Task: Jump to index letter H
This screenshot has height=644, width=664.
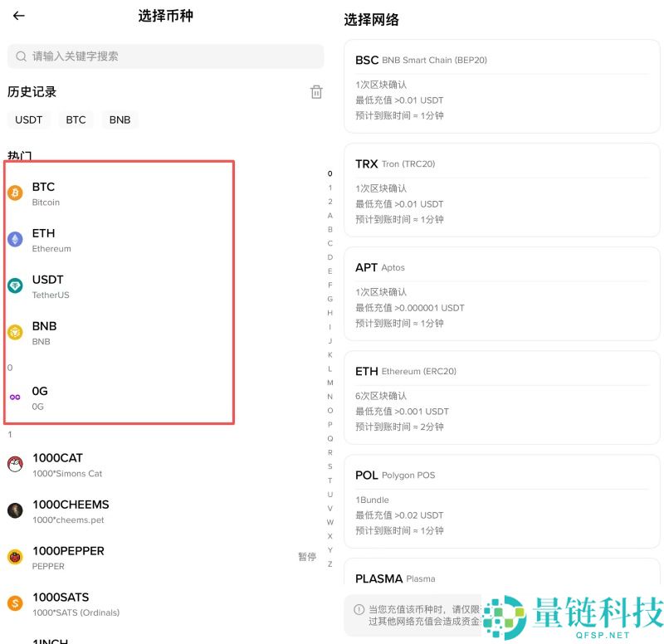Action: 330,313
